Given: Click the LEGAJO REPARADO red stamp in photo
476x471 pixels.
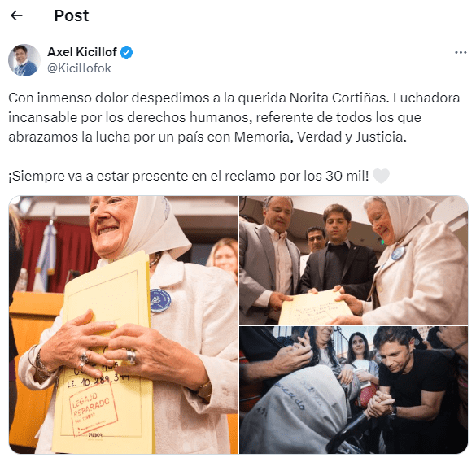Looking at the screenshot, I should point(94,409).
